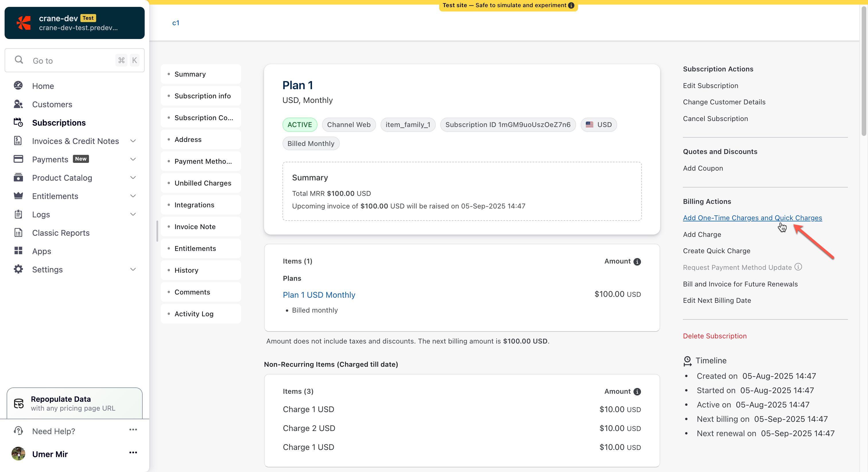Image resolution: width=868 pixels, height=472 pixels.
Task: Click the Plan 1 USD Monthly link
Action: pos(319,294)
